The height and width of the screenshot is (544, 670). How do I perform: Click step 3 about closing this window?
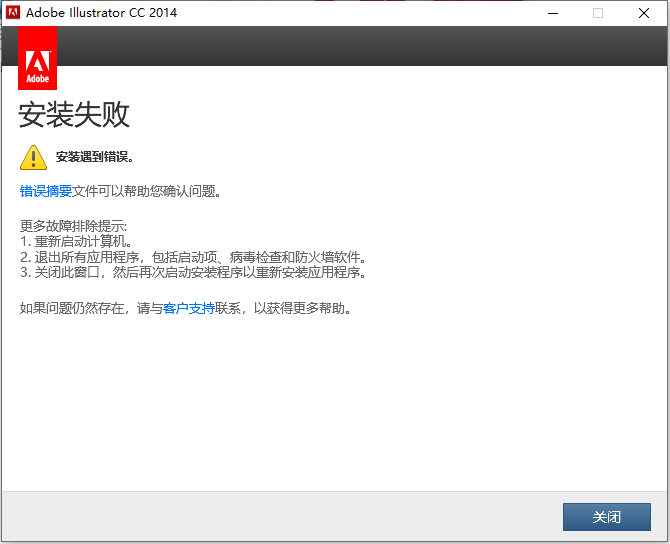(193, 272)
